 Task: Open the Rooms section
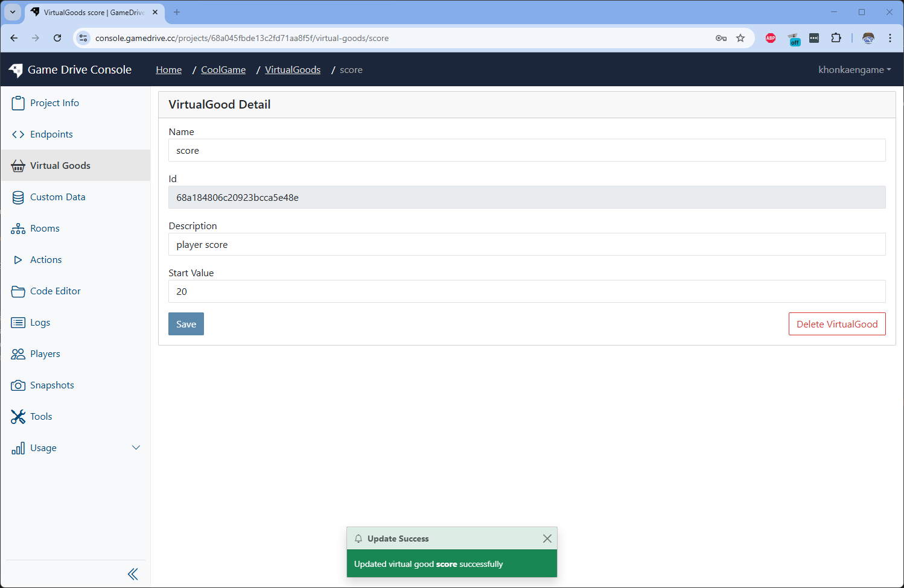[45, 228]
